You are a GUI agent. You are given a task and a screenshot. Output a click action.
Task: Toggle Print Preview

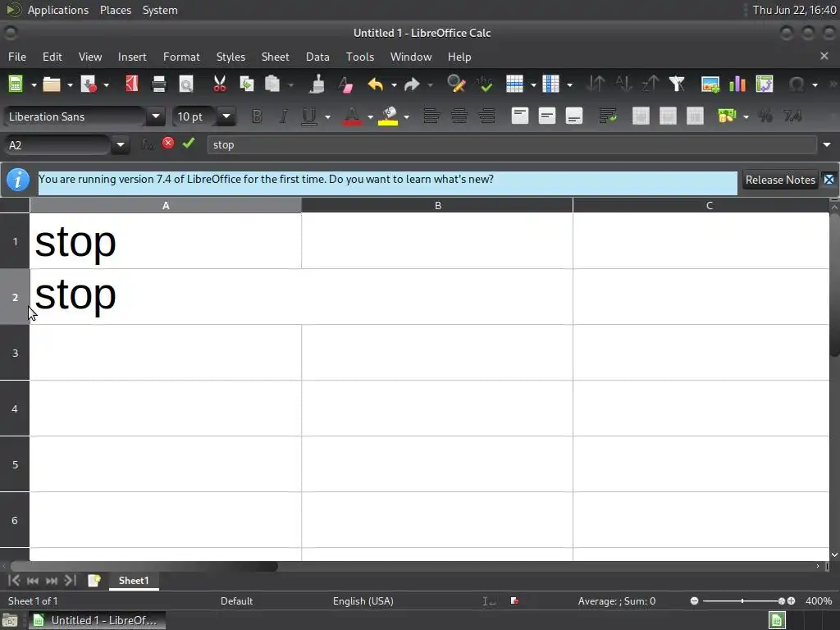pyautogui.click(x=186, y=84)
